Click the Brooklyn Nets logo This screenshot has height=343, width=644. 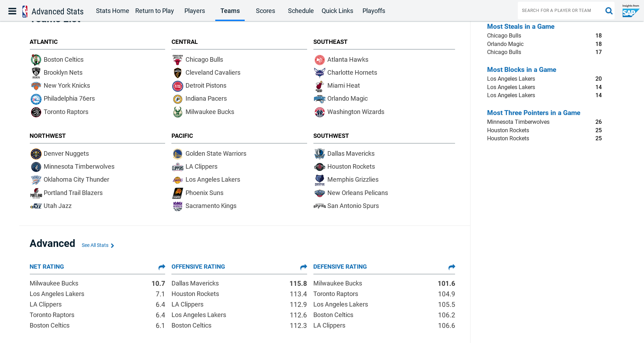coord(36,73)
